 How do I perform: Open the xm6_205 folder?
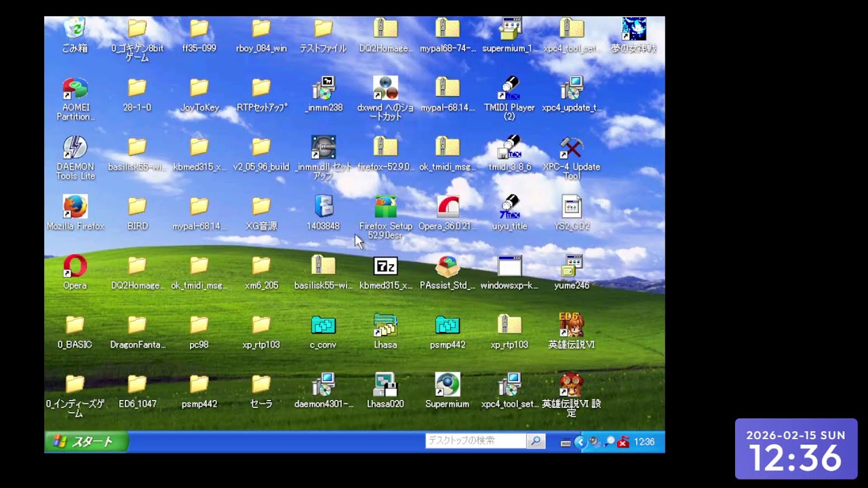[x=261, y=266]
